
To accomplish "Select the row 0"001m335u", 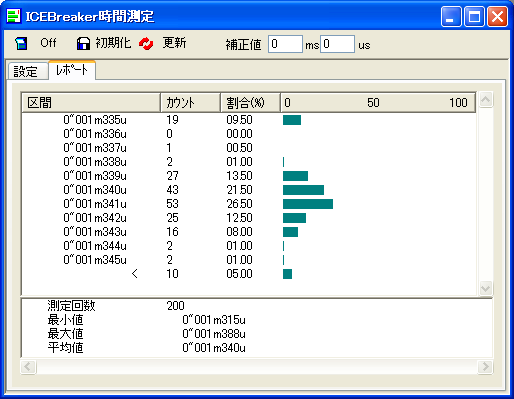I will coord(248,120).
